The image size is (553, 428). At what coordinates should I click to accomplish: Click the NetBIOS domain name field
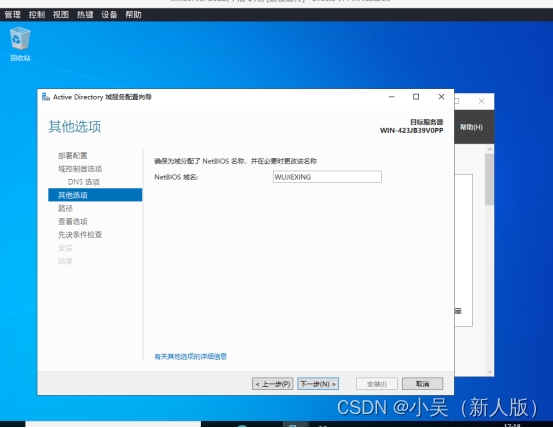point(327,177)
